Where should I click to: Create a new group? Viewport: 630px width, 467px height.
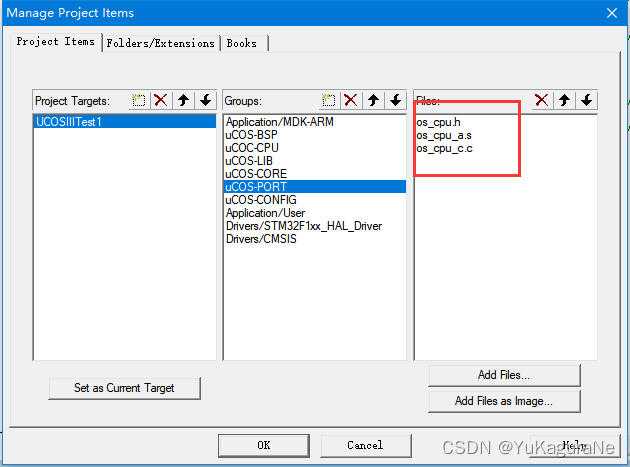(x=329, y=100)
